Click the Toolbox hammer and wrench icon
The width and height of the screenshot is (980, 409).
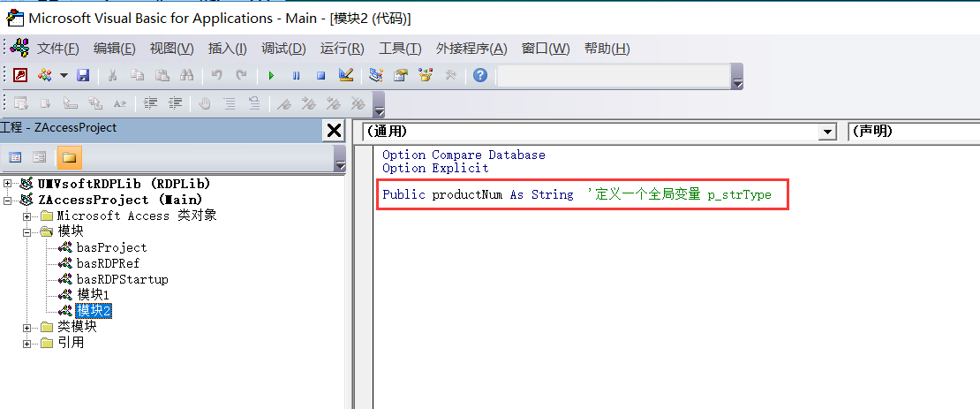coord(450,76)
